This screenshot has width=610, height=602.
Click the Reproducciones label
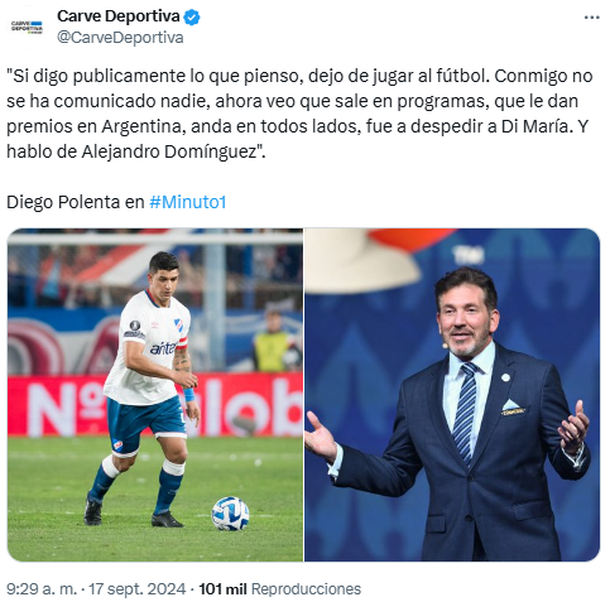[306, 589]
